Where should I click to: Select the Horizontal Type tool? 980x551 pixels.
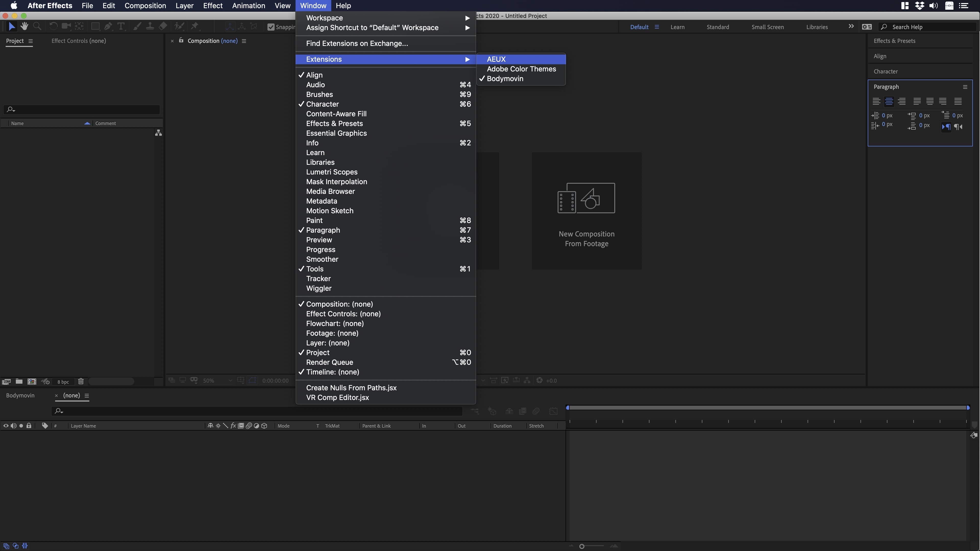[121, 26]
